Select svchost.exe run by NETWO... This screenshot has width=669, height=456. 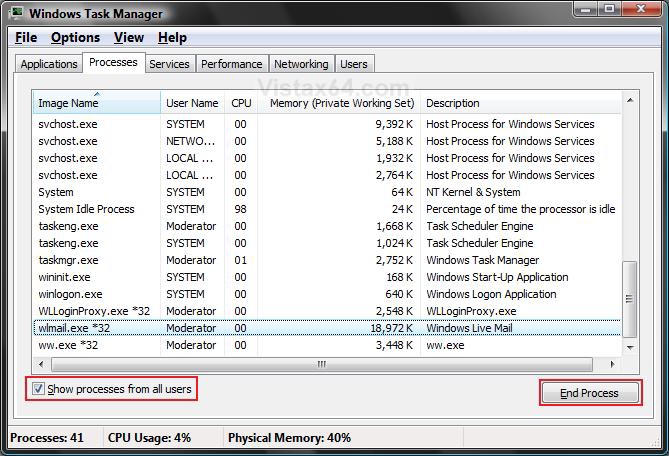coord(327,141)
